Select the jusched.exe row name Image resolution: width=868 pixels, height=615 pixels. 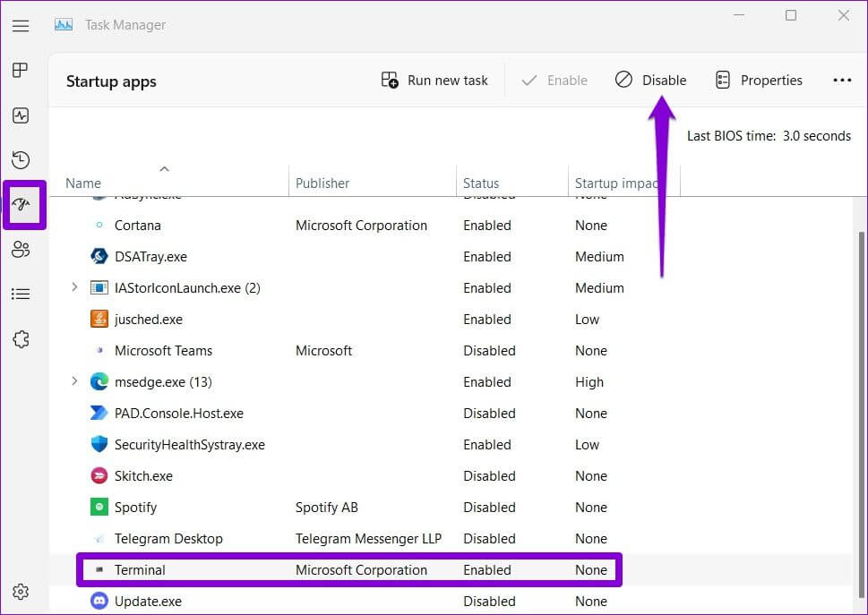[x=149, y=319]
